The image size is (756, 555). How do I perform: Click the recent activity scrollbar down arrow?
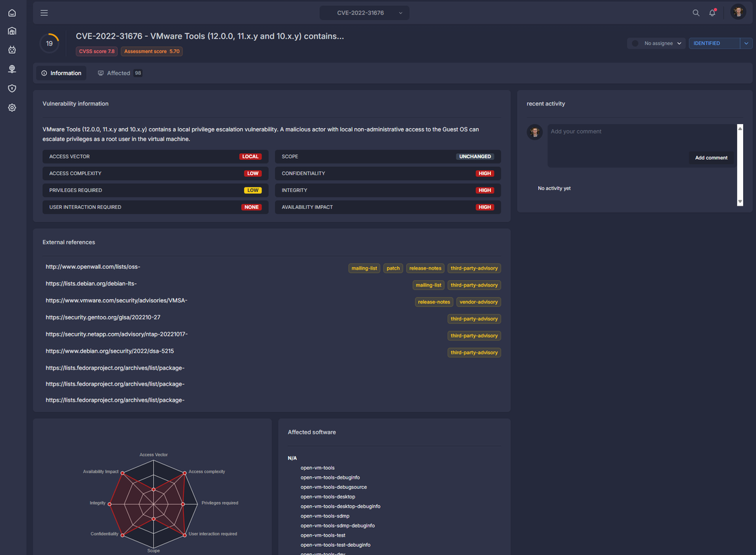pyautogui.click(x=740, y=202)
